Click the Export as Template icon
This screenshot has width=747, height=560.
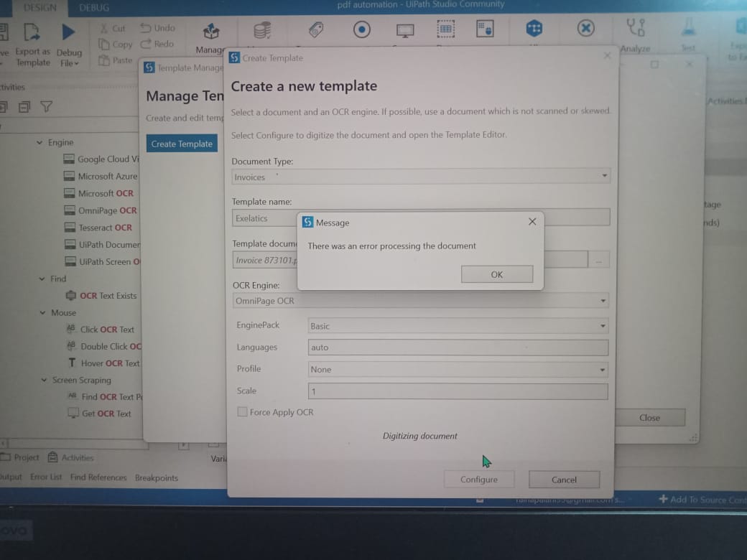(x=32, y=32)
